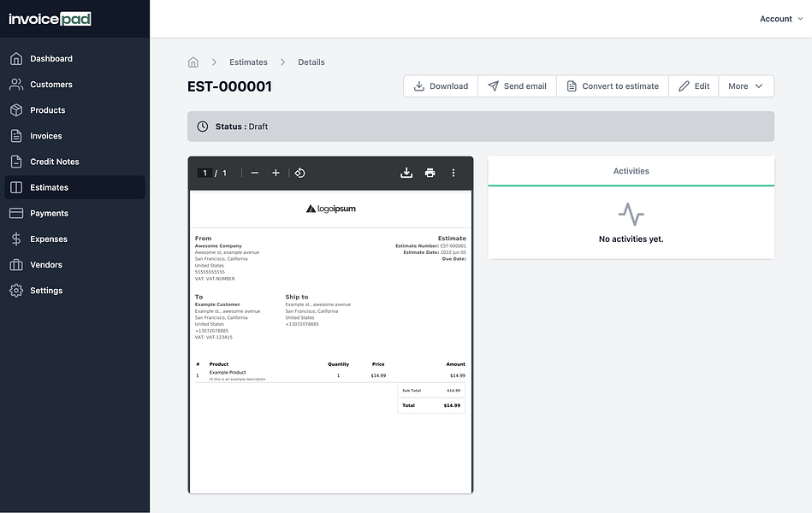
Task: Click the logoipsum logo in PDF
Action: [x=331, y=209]
